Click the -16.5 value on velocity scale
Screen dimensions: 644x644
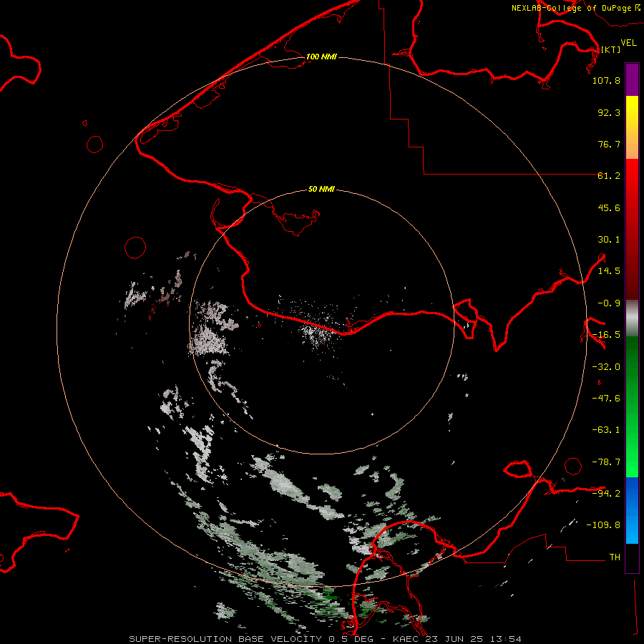coord(606,335)
